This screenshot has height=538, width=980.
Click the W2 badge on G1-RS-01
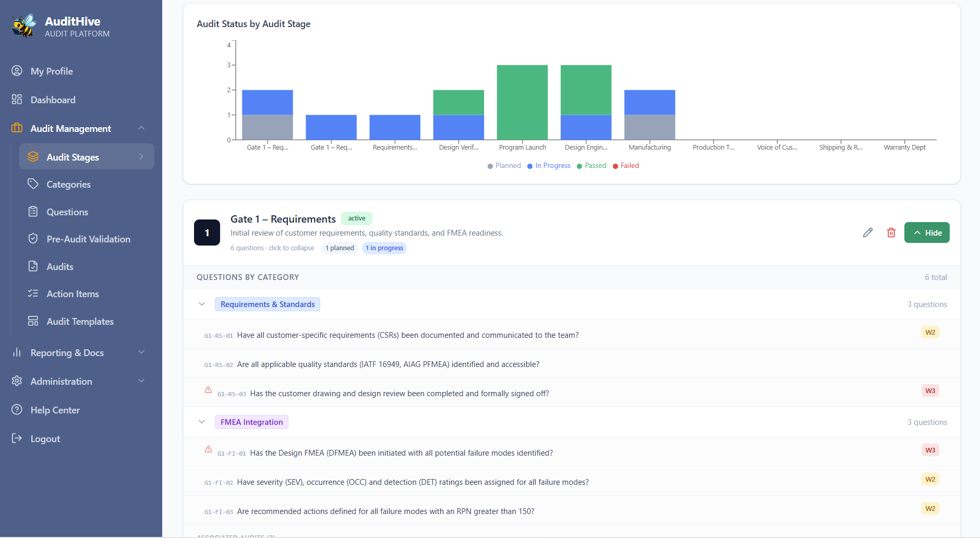point(929,332)
